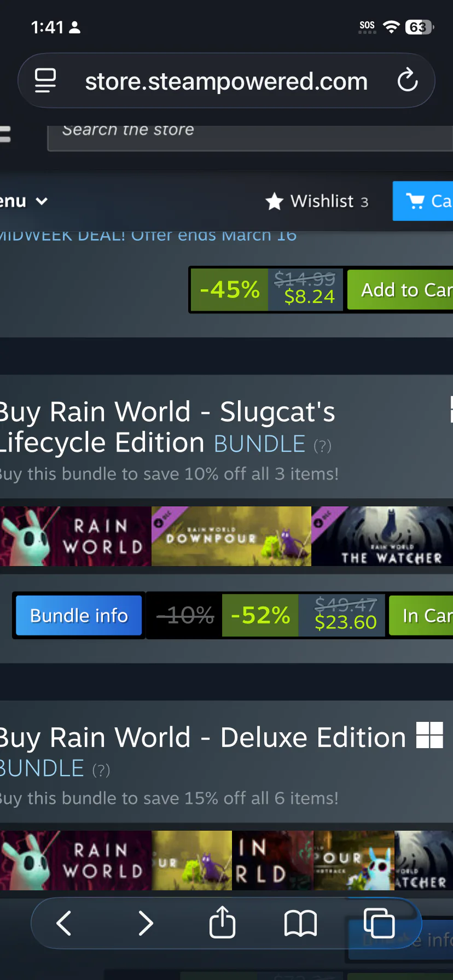
Task: Expand the Menu dropdown chevron
Action: coord(42,202)
